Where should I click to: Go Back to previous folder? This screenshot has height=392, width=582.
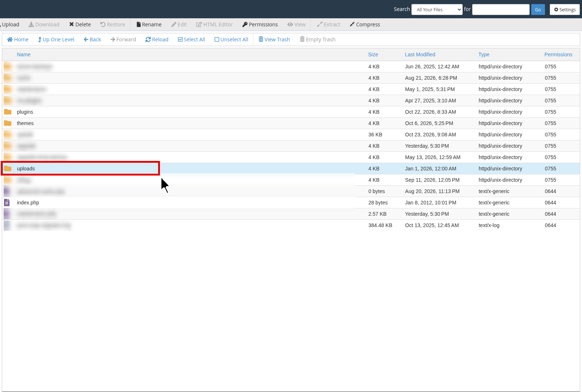(x=92, y=39)
